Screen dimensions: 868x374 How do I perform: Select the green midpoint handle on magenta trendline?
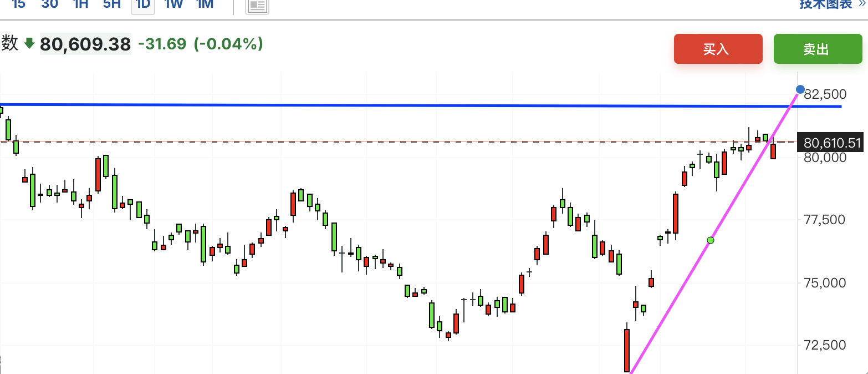point(711,240)
